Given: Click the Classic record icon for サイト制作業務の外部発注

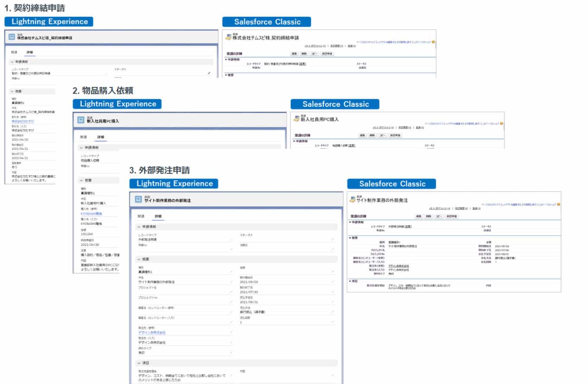Looking at the screenshot, I should point(353,199).
